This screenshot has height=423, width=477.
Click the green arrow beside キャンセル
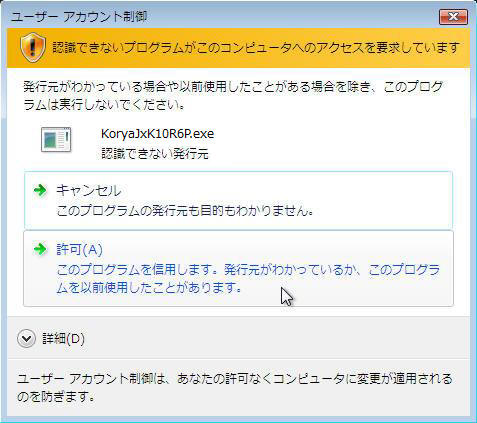click(x=40, y=191)
